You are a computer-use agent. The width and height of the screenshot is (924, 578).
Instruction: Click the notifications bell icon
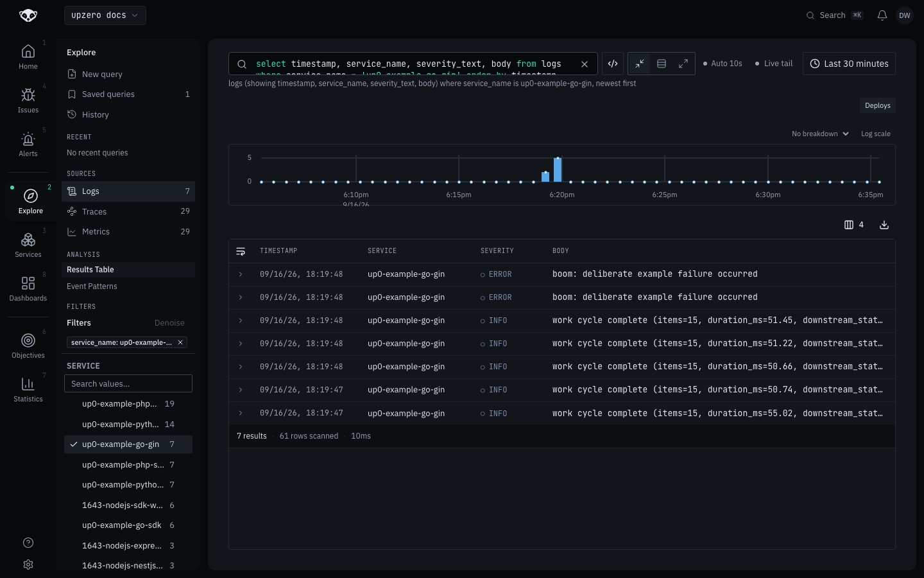[x=882, y=15]
